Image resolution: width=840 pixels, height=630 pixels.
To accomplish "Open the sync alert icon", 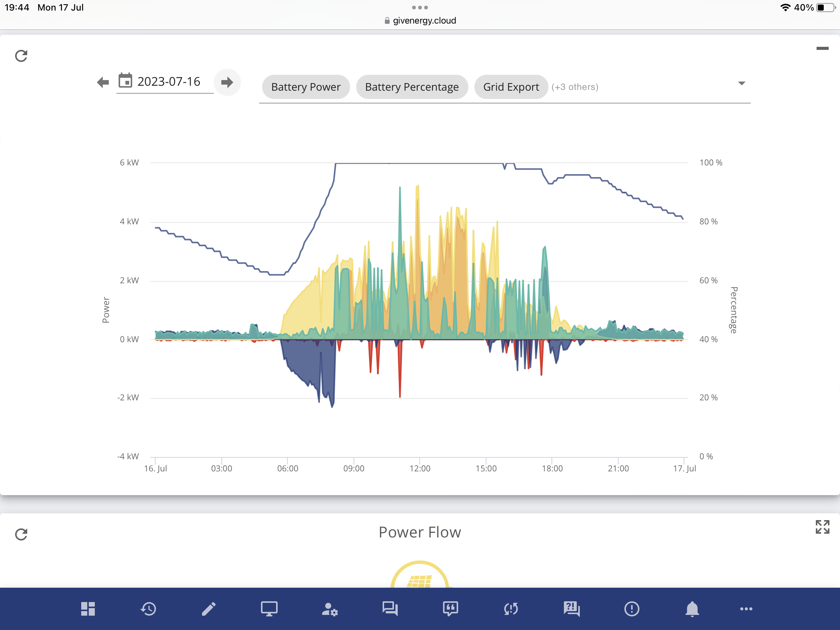I will pyautogui.click(x=511, y=609).
